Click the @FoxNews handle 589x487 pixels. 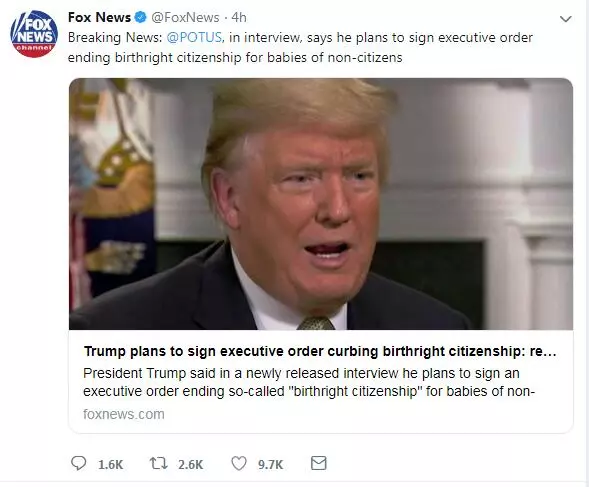click(185, 17)
